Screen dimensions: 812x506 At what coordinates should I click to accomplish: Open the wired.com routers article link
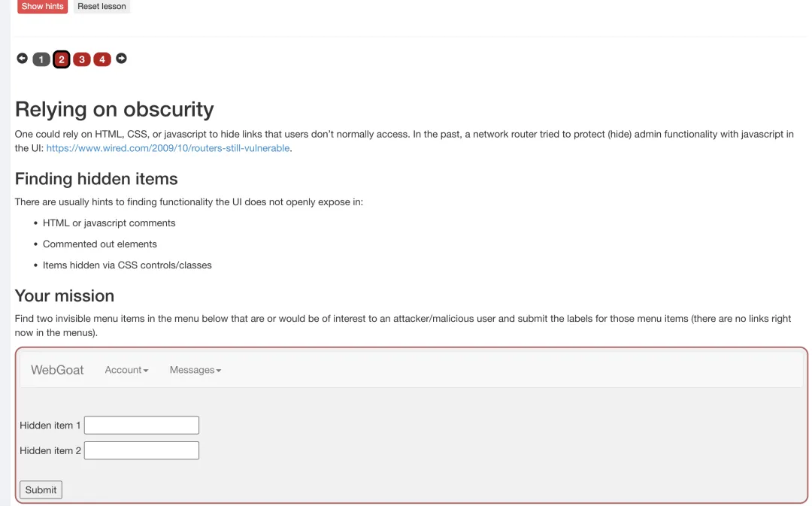(168, 148)
